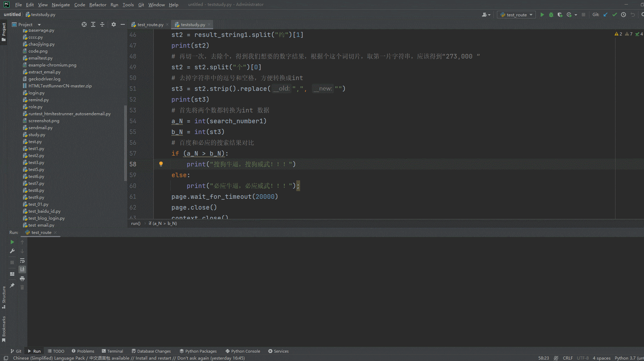Select the test_route tab in Run panel
This screenshot has width=644, height=361.
(x=41, y=232)
